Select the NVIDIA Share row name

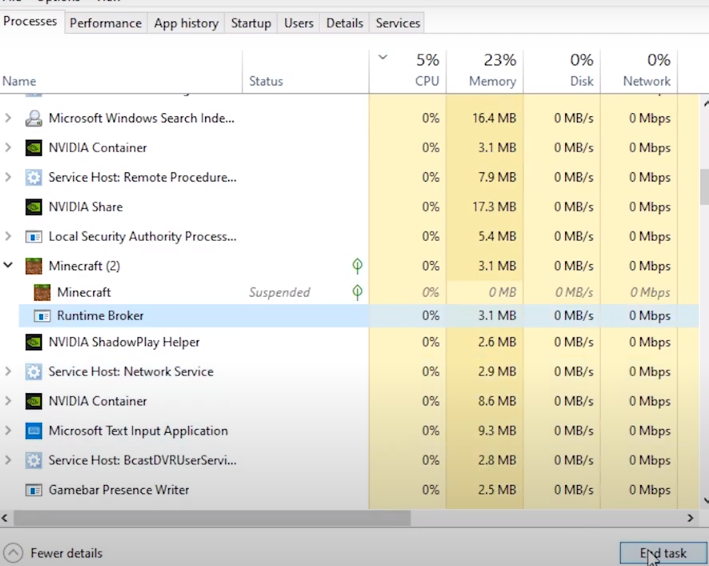[x=85, y=207]
